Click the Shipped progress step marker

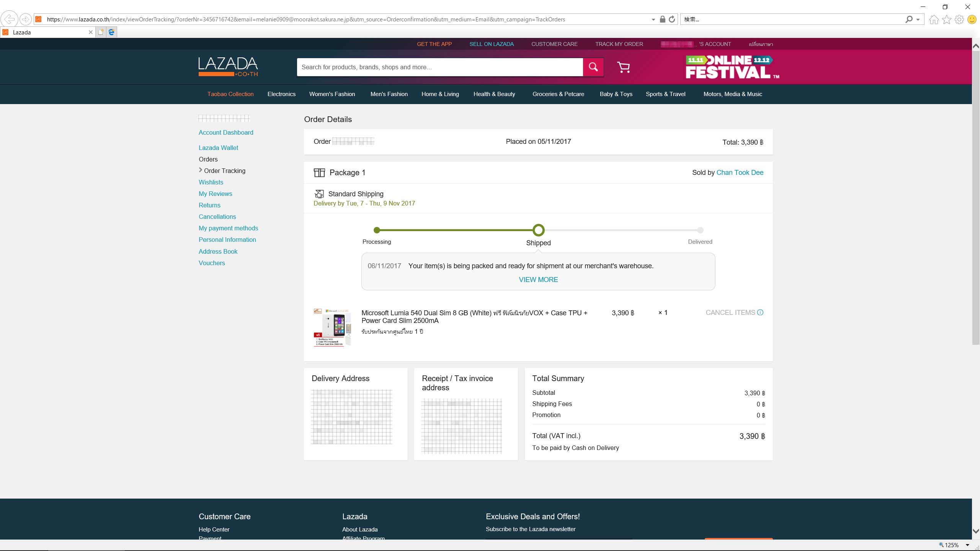click(x=538, y=230)
